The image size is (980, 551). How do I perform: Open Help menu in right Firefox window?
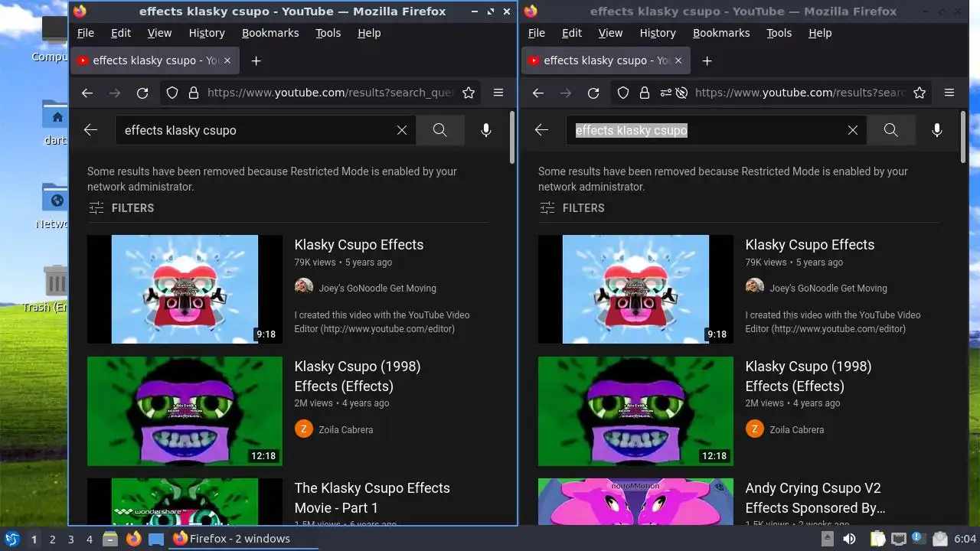coord(820,33)
